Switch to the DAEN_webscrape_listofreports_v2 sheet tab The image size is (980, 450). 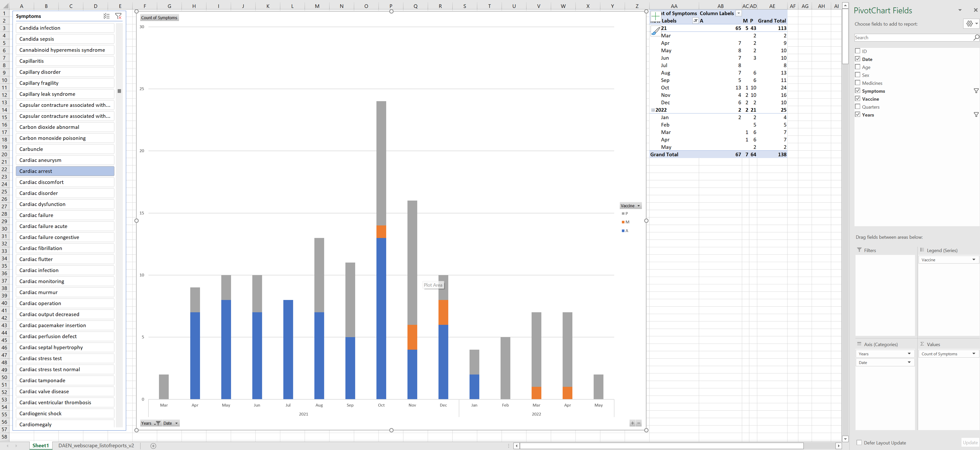click(x=95, y=446)
